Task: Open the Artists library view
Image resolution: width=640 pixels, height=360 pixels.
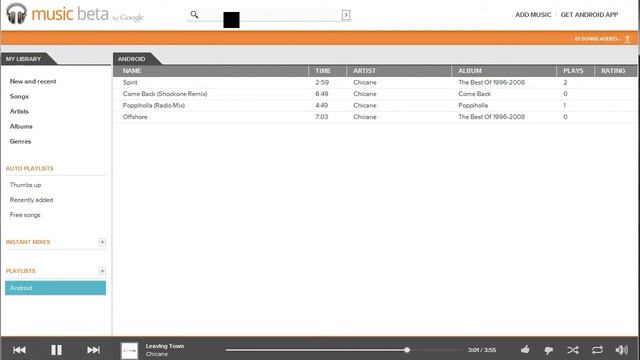Action: 19,111
